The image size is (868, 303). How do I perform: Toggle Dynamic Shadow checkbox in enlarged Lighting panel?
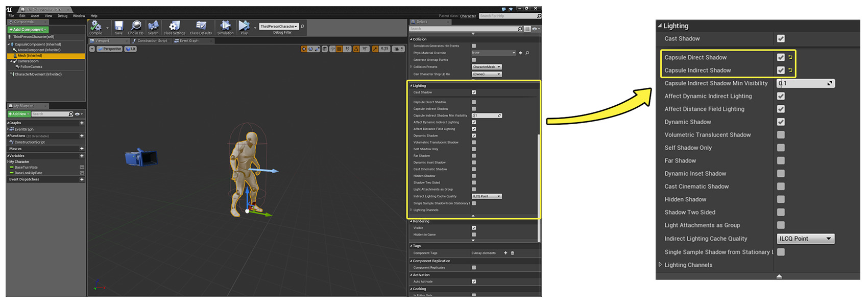click(x=781, y=122)
